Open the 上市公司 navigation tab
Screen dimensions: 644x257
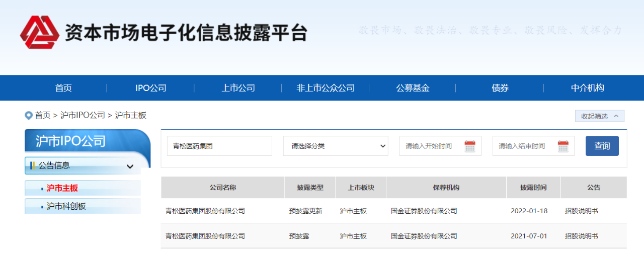click(238, 88)
